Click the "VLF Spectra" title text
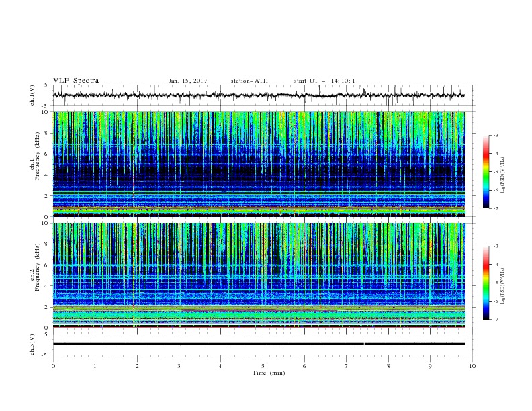This screenshot has height=411, width=532. click(76, 81)
